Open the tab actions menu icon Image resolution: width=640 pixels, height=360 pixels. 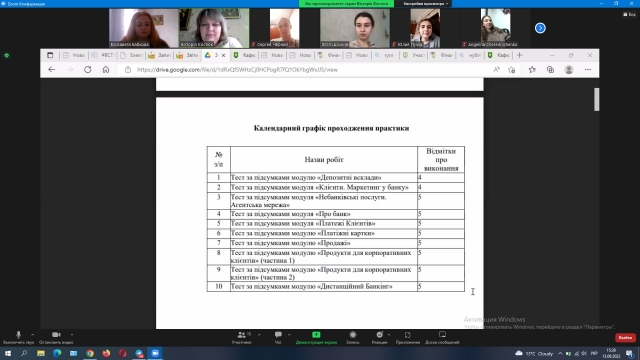click(x=50, y=55)
